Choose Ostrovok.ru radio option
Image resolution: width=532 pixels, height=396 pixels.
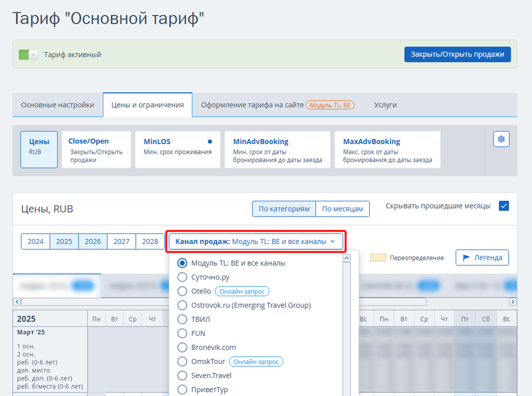click(x=182, y=305)
